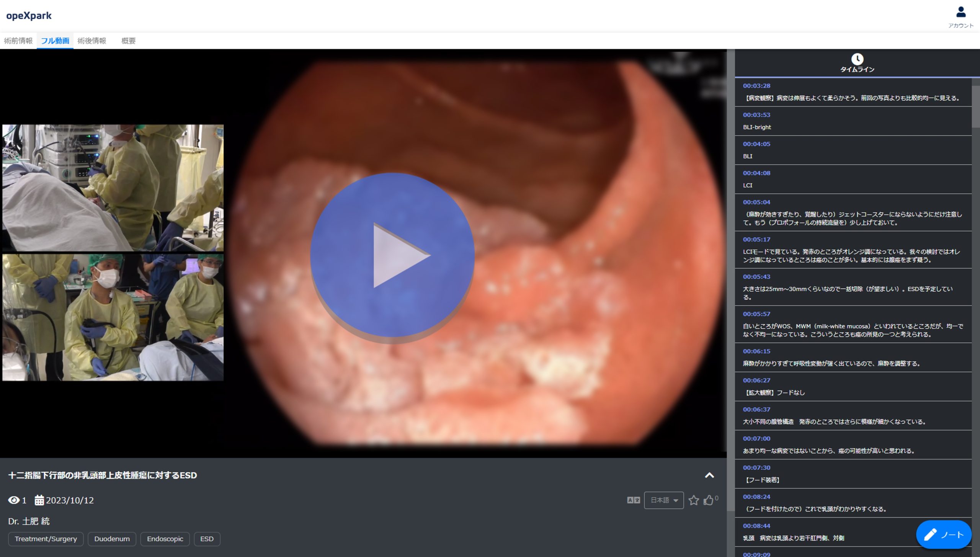Open the 術後情報 tab
Image resolution: width=980 pixels, height=557 pixels.
pyautogui.click(x=92, y=41)
